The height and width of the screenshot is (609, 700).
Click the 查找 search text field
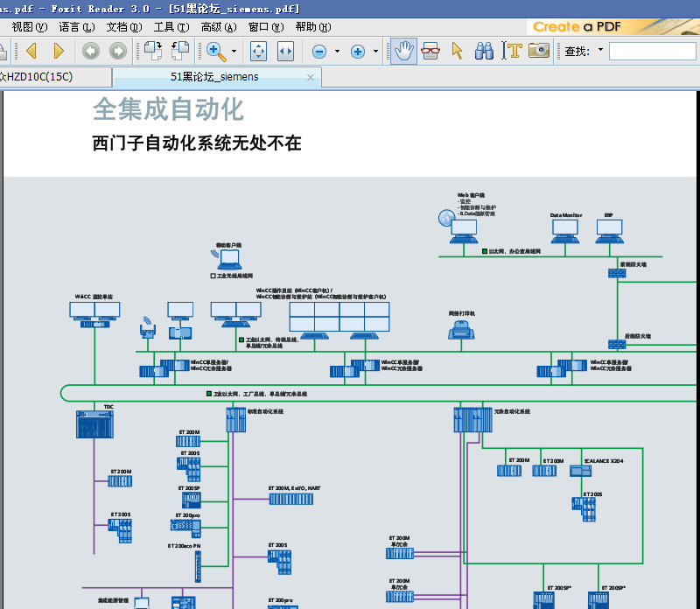point(652,51)
